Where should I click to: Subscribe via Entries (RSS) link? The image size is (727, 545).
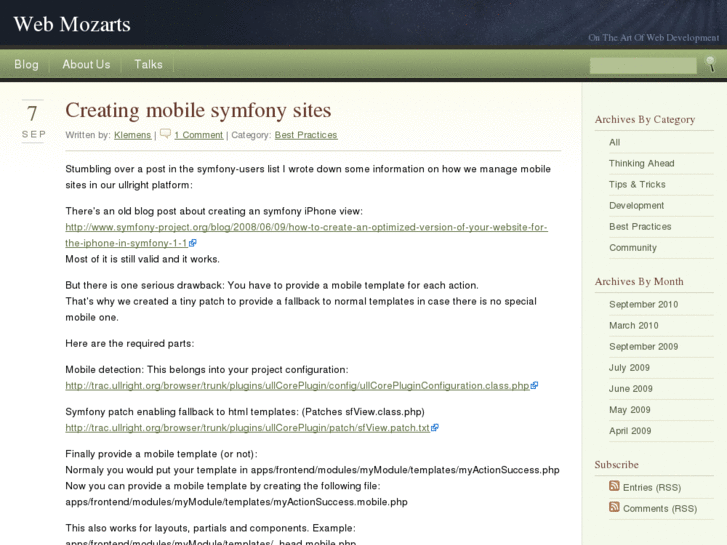652,487
